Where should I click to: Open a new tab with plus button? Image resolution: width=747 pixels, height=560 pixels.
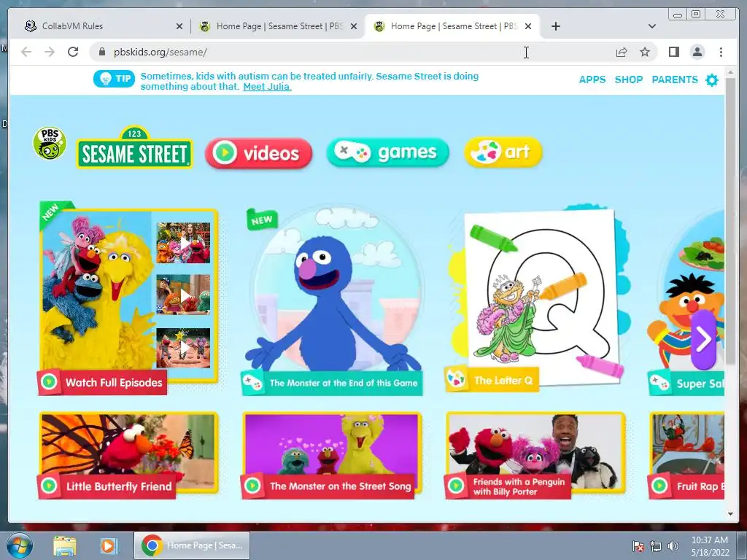coord(555,26)
